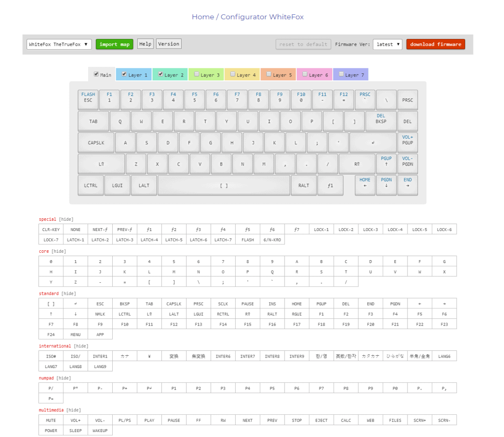Image resolution: width=504 pixels, height=437 pixels.
Task: Choose FLASH from the special list
Action: pos(248,240)
